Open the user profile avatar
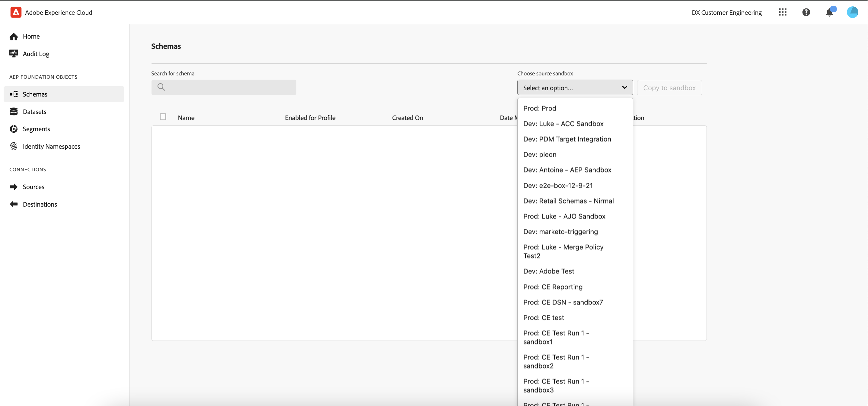This screenshot has width=868, height=406. (853, 12)
